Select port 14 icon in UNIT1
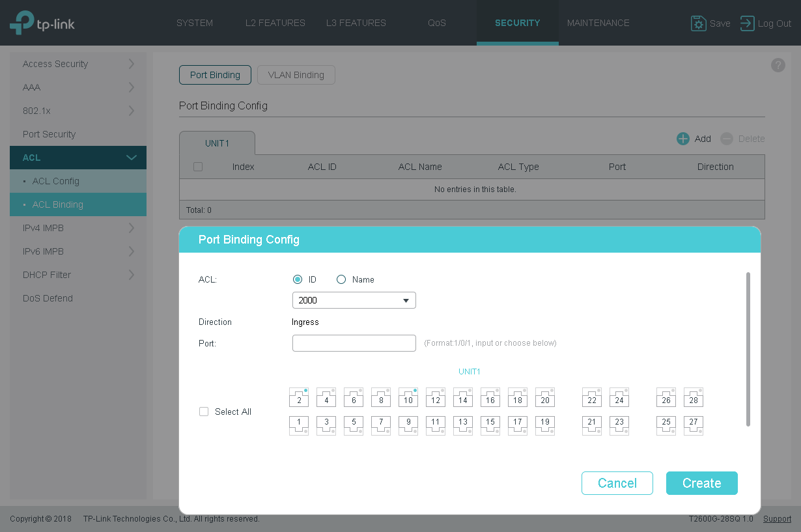 [x=463, y=398]
